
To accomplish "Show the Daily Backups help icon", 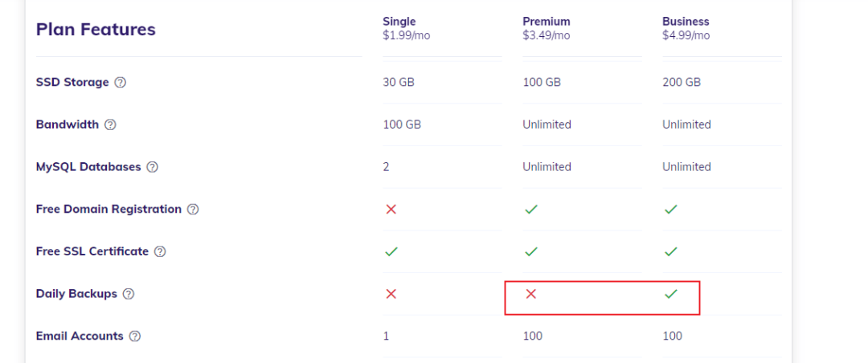I will click(129, 294).
